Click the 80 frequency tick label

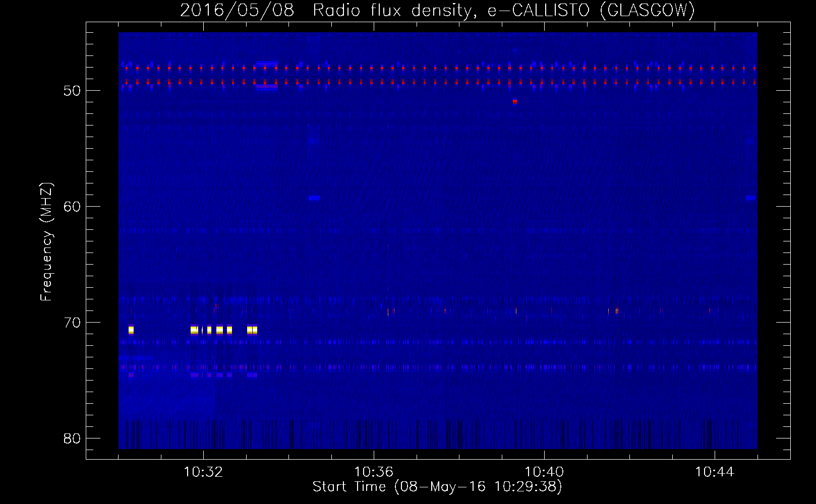pyautogui.click(x=72, y=438)
